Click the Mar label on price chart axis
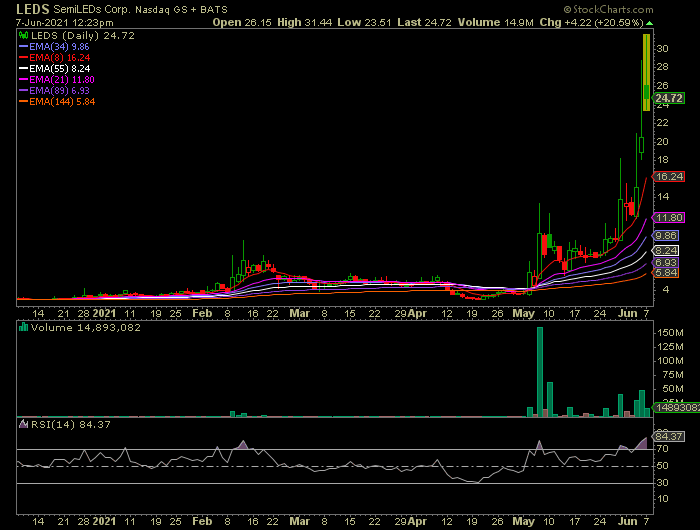 coord(299,313)
